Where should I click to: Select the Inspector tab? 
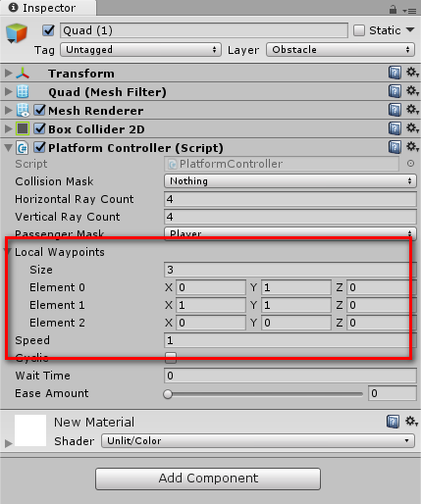[48, 8]
